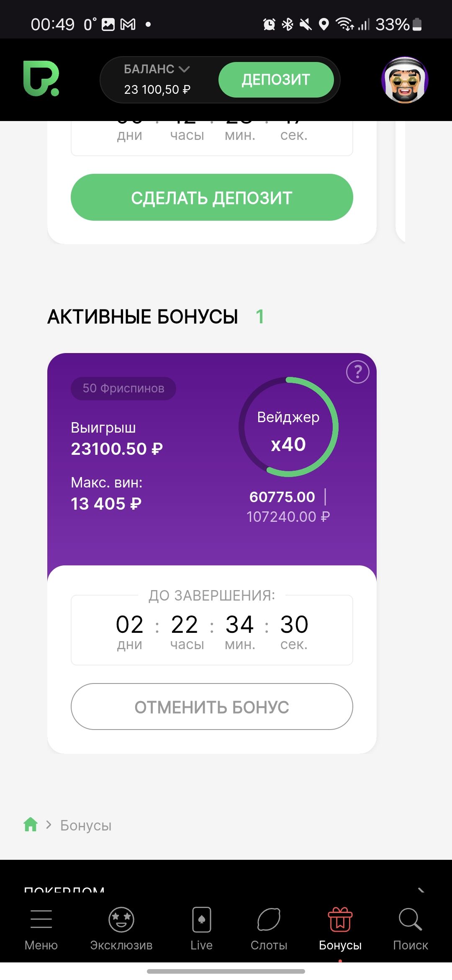Open the Меню hamburger icon
This screenshot has width=452, height=980.
41,919
